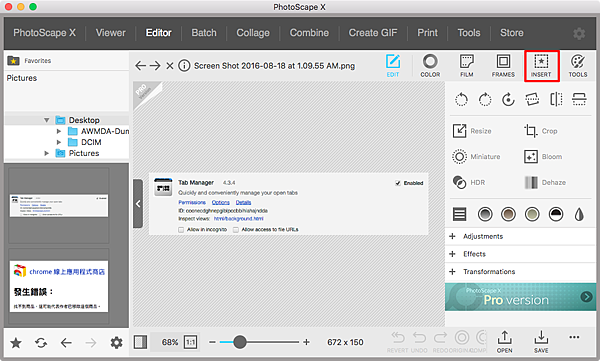Zoom in with the plus button
The image size is (600, 361).
click(306, 342)
